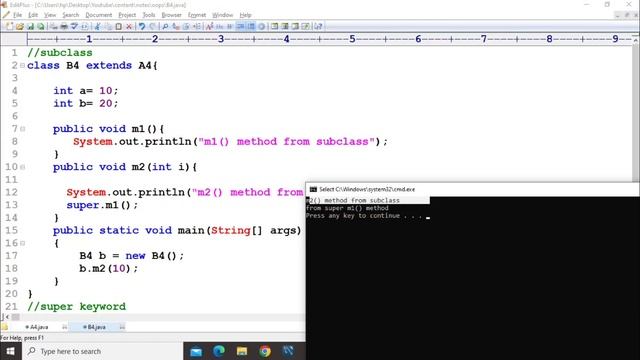Click 'class B4 extends A4{' declaration
The image size is (640, 360).
click(92, 65)
